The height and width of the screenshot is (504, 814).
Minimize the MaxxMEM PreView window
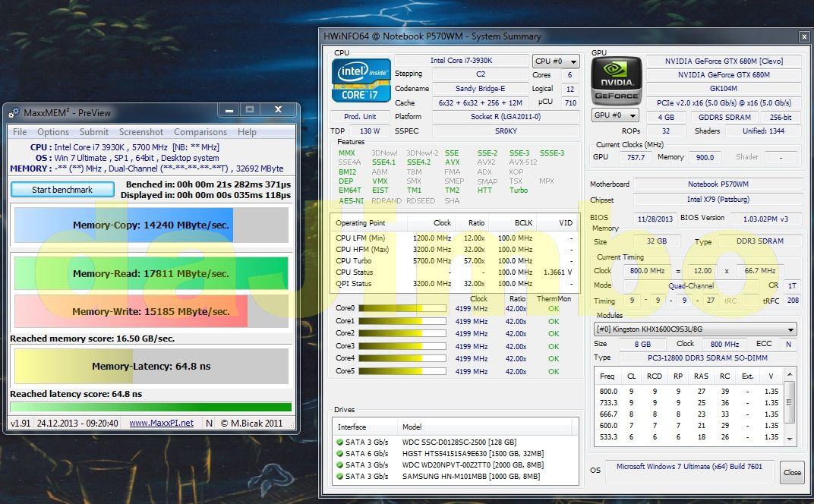[x=229, y=109]
